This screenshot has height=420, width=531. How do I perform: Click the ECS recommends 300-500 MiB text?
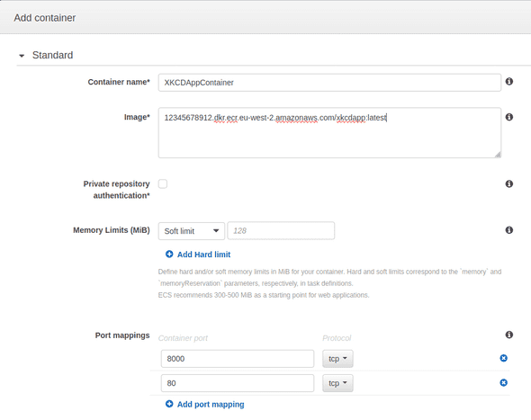[x=264, y=295]
